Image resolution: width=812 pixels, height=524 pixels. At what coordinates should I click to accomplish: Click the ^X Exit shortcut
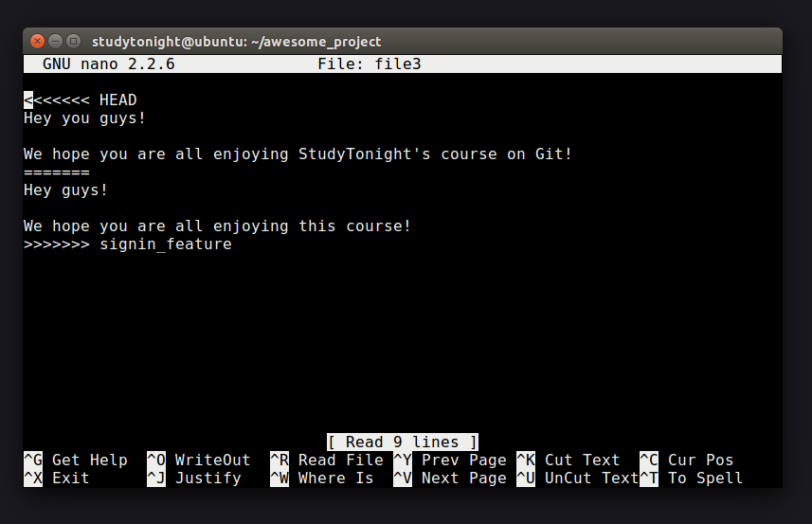click(57, 478)
